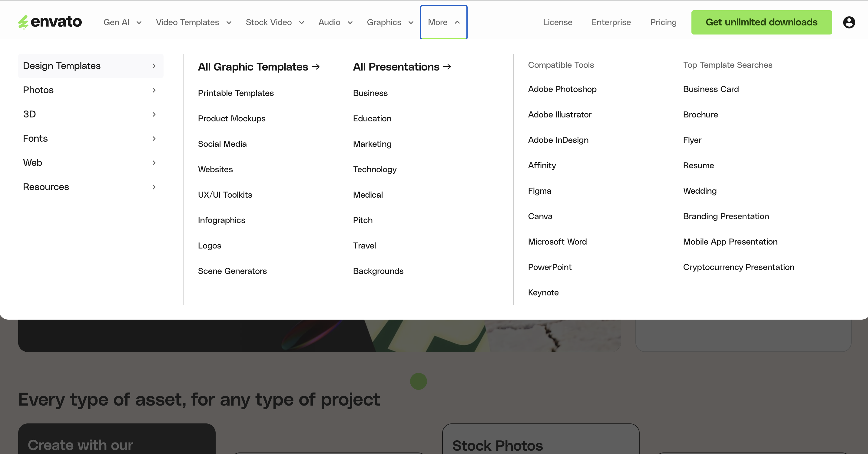Search Wedding templates
This screenshot has width=868, height=454.
700,191
